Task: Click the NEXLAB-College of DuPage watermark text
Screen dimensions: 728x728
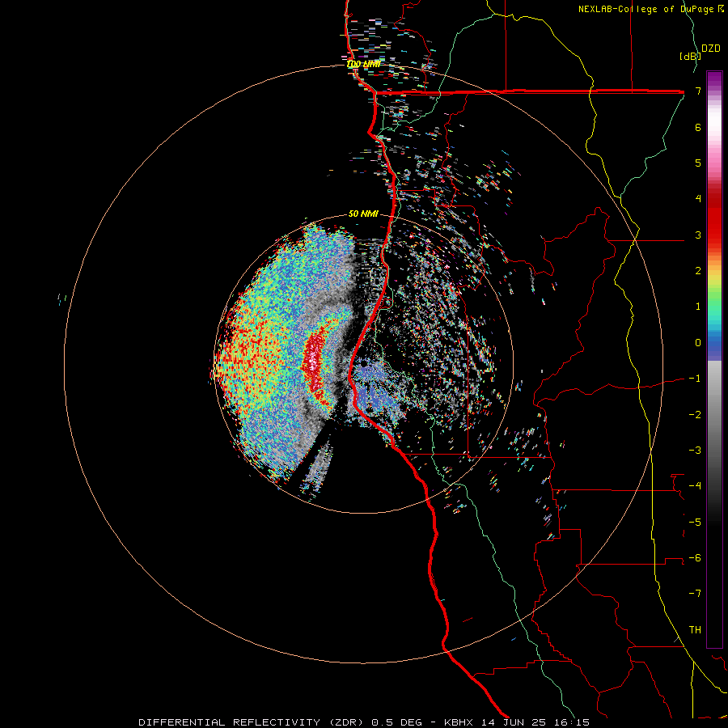Action: 650,9
